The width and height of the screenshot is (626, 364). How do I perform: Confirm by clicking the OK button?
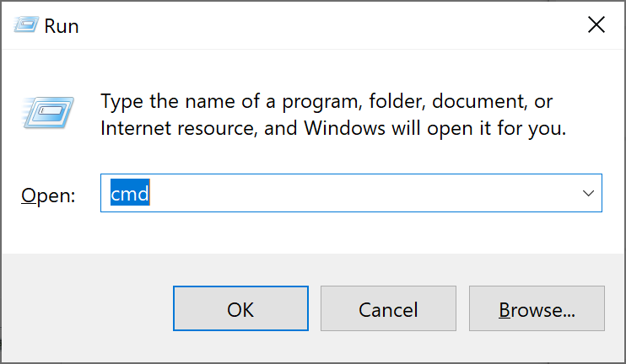coord(240,308)
